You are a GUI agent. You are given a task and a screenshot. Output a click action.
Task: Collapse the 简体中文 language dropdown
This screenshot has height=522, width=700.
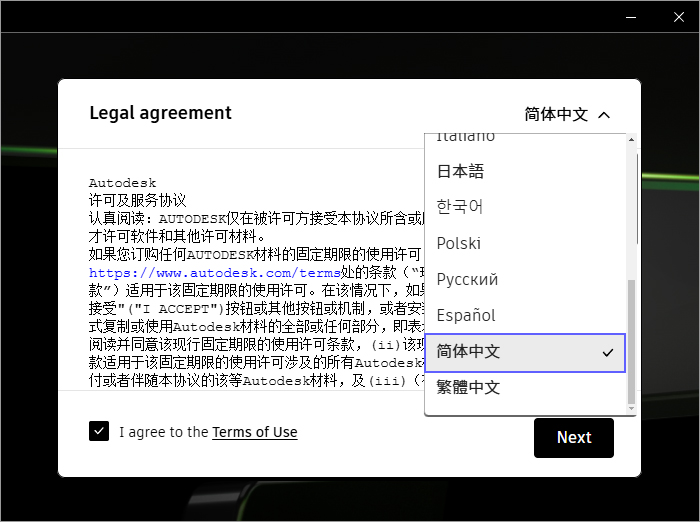pos(567,115)
